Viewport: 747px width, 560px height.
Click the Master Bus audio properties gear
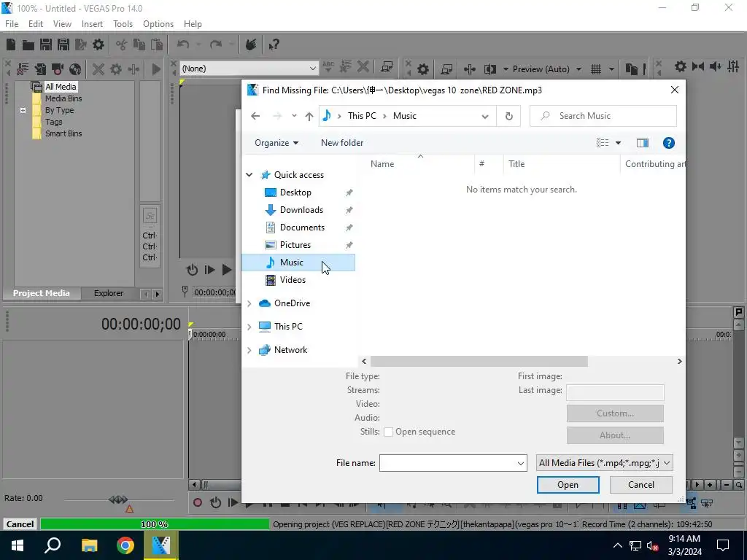tap(681, 66)
